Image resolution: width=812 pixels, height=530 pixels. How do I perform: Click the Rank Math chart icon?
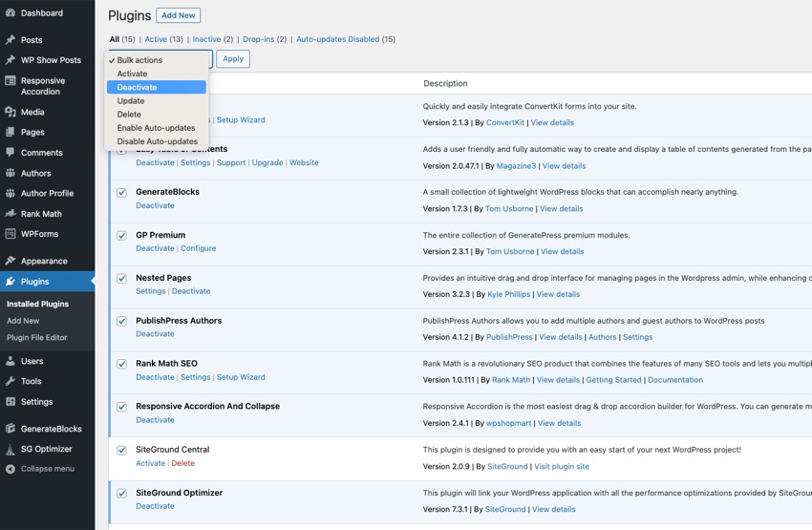11,213
